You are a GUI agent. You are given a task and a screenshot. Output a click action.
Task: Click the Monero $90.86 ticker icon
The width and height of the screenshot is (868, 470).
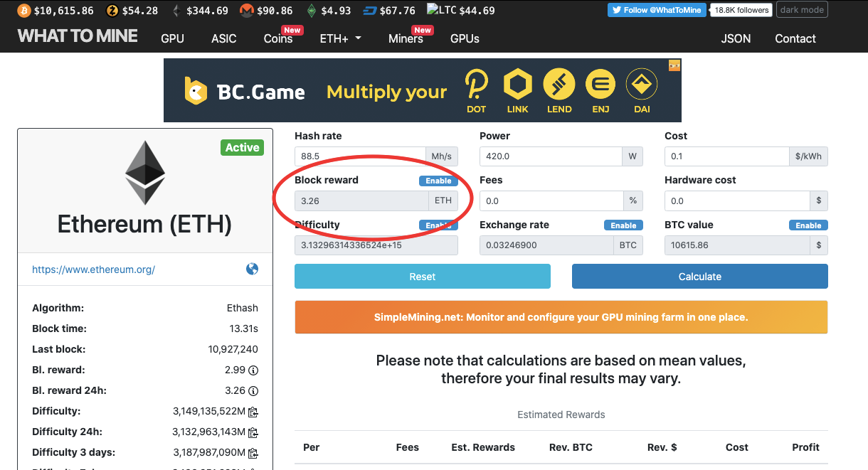click(x=246, y=11)
